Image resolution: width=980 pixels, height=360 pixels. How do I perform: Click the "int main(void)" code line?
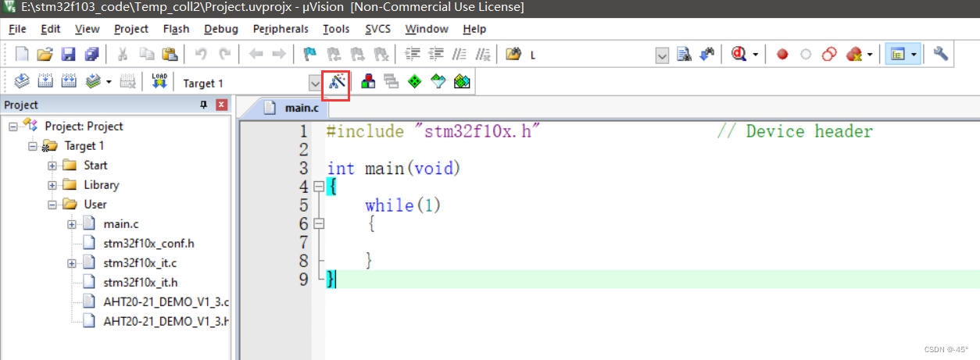point(394,169)
